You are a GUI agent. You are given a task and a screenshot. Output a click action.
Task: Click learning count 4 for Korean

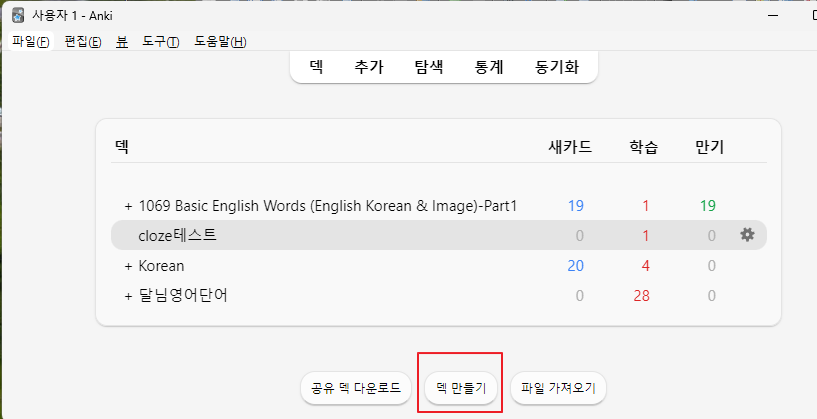point(646,266)
